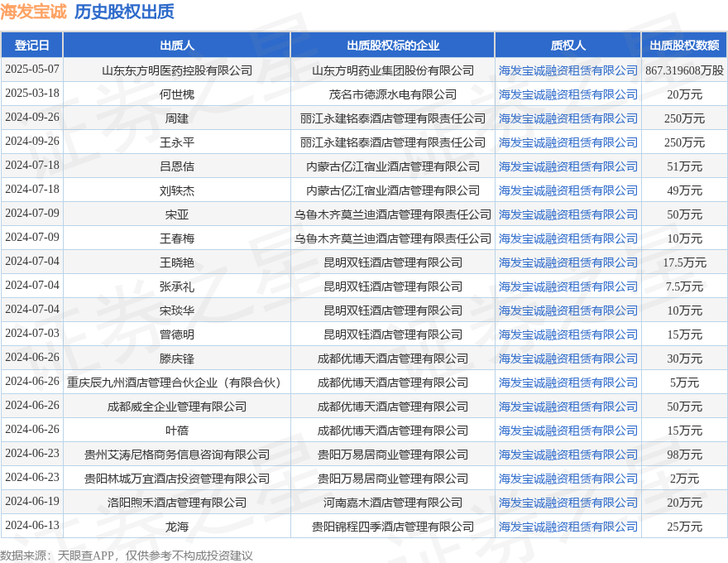Image resolution: width=728 pixels, height=563 pixels.
Task: Click pledgor name 滕庆锋
Action: click(177, 358)
